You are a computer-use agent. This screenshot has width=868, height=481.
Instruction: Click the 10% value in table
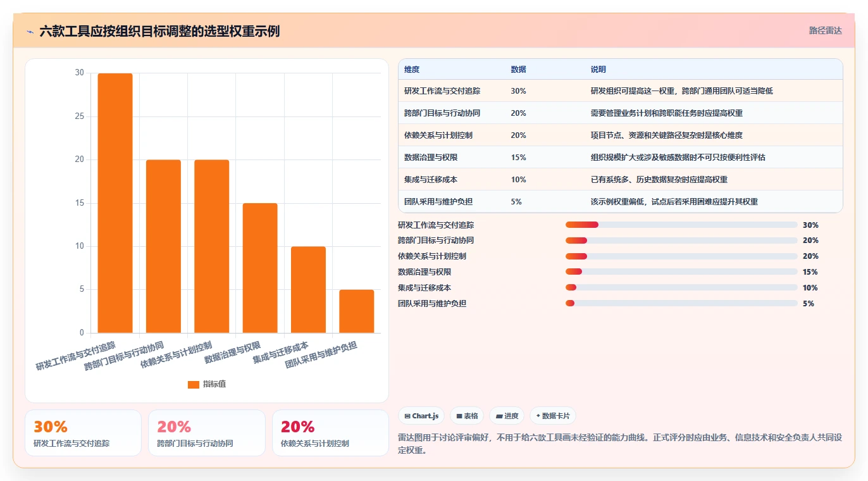[x=518, y=180]
